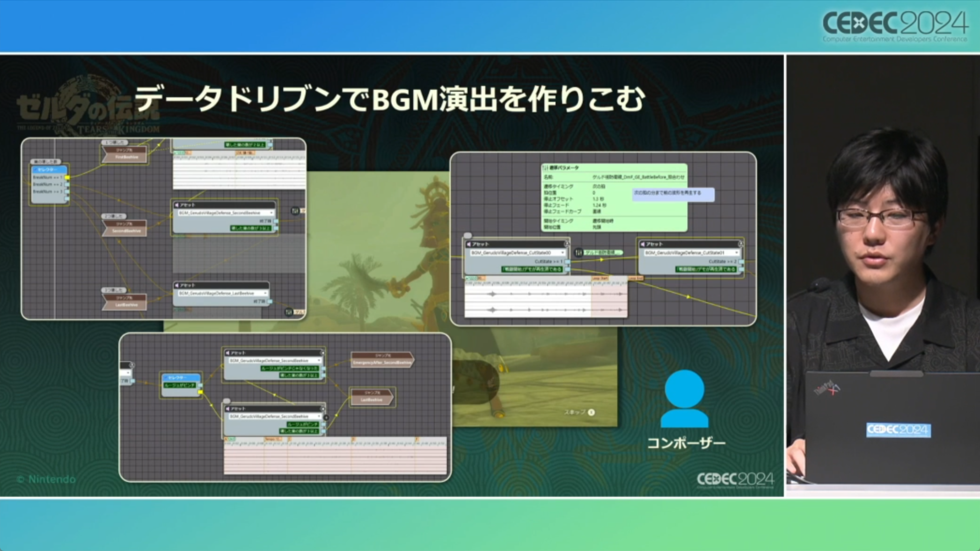Click the dark round badge beside the lower asset node in the bottom graph
Screen dimensions: 980x551
coord(326,418)
